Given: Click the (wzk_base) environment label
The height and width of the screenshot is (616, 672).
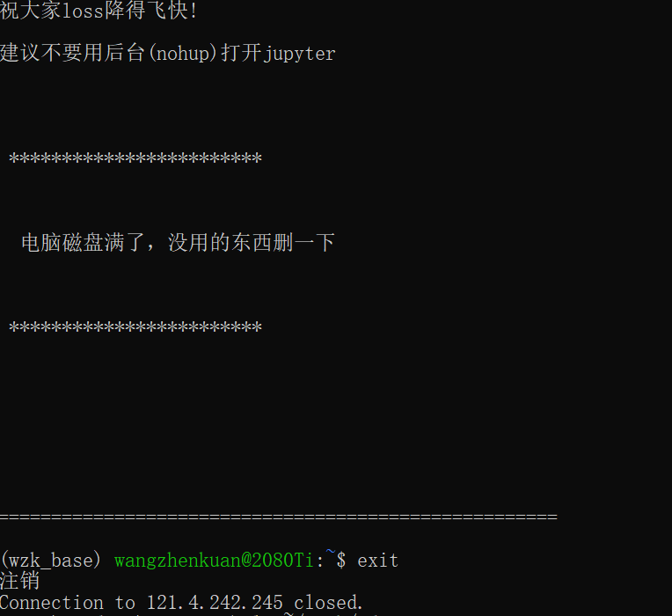Looking at the screenshot, I should pos(51,561).
